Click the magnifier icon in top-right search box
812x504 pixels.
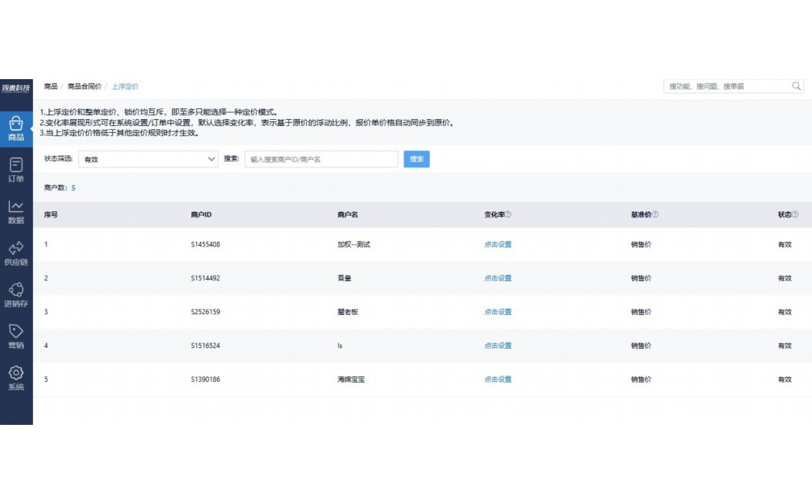pos(796,85)
